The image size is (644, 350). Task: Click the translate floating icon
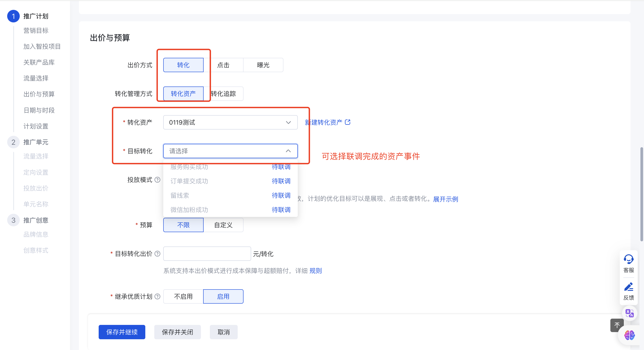point(629,313)
